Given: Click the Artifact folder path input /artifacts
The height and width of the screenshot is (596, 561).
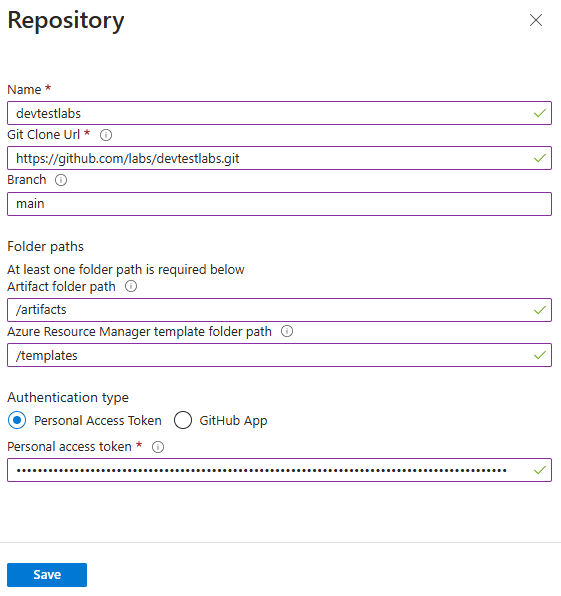Looking at the screenshot, I should (x=279, y=310).
